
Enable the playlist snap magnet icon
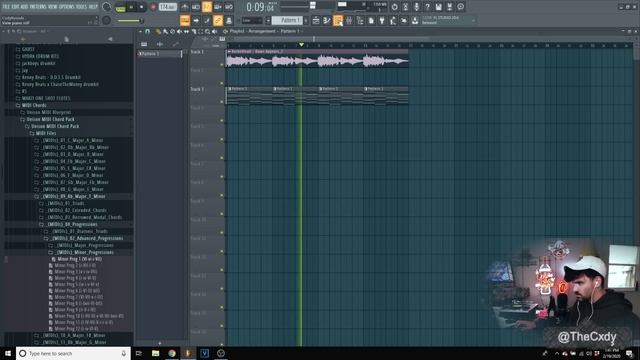[x=147, y=31]
